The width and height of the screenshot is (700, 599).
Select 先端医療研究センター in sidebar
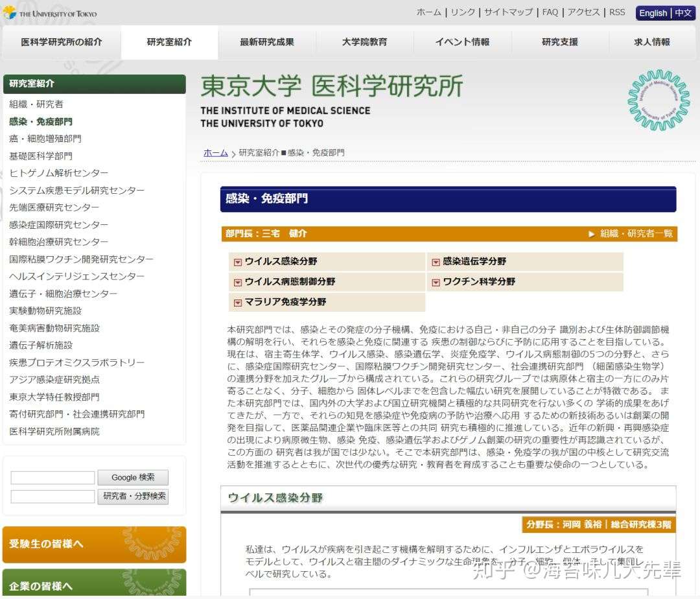point(54,207)
